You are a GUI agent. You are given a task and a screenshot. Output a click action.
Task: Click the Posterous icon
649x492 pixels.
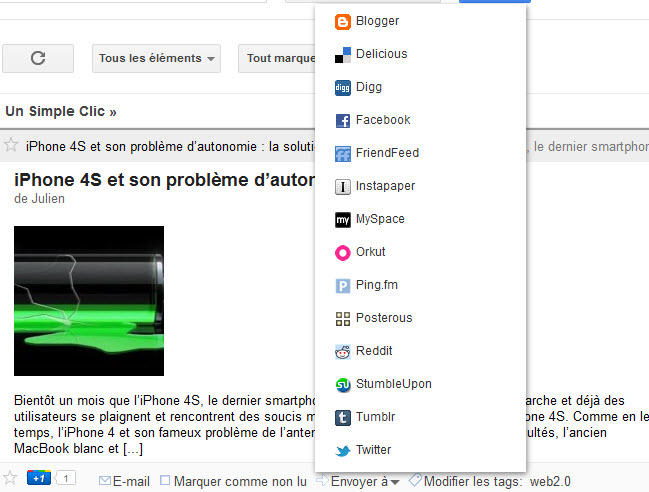click(343, 319)
